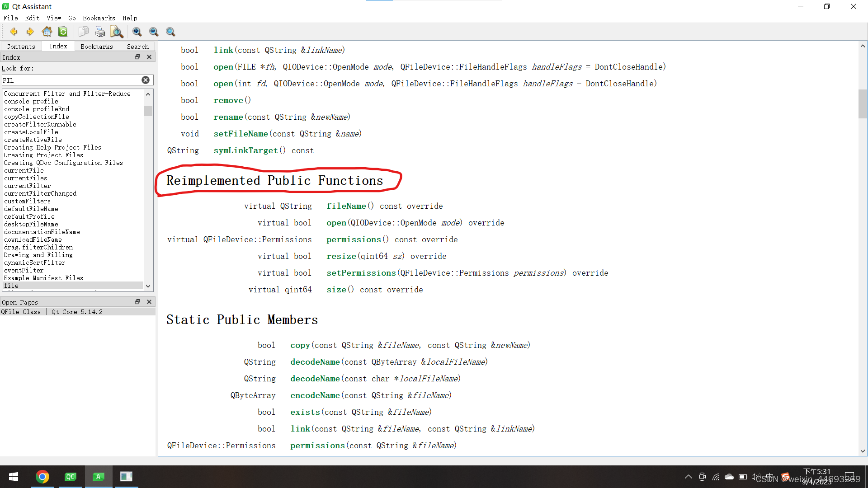
Task: Open the encodeName function link
Action: 315,395
